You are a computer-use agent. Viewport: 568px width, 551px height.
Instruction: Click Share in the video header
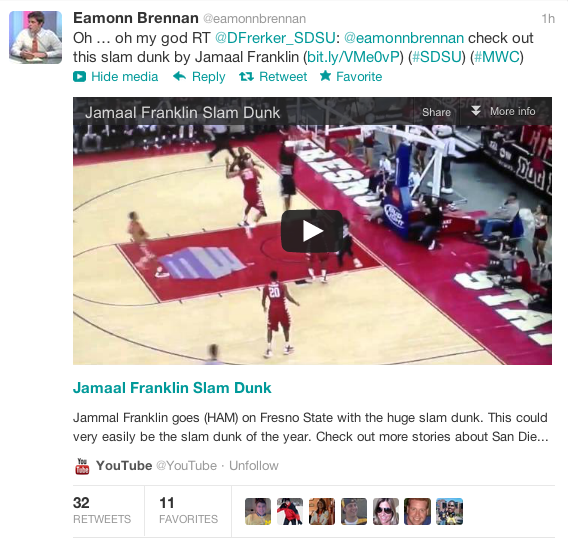tap(436, 112)
